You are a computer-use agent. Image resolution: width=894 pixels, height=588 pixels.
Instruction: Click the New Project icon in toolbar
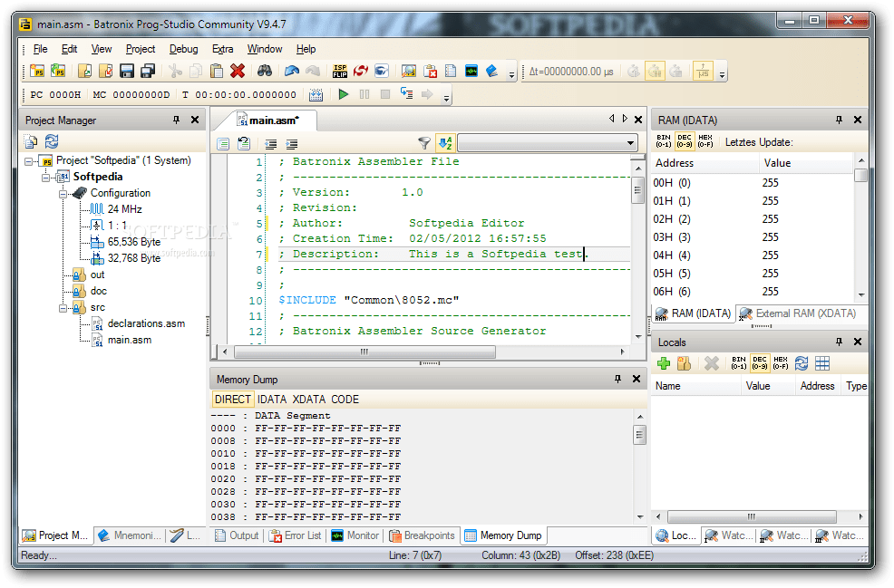click(x=38, y=71)
